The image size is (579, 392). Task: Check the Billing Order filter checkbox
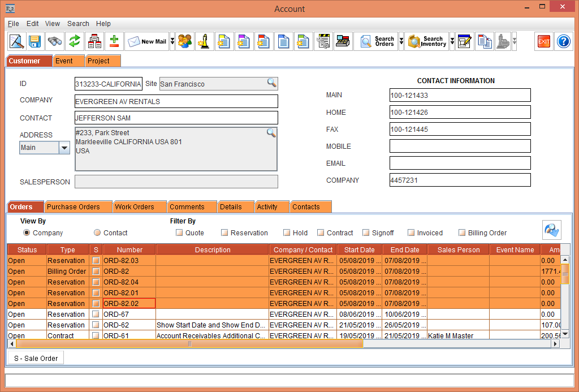(462, 233)
